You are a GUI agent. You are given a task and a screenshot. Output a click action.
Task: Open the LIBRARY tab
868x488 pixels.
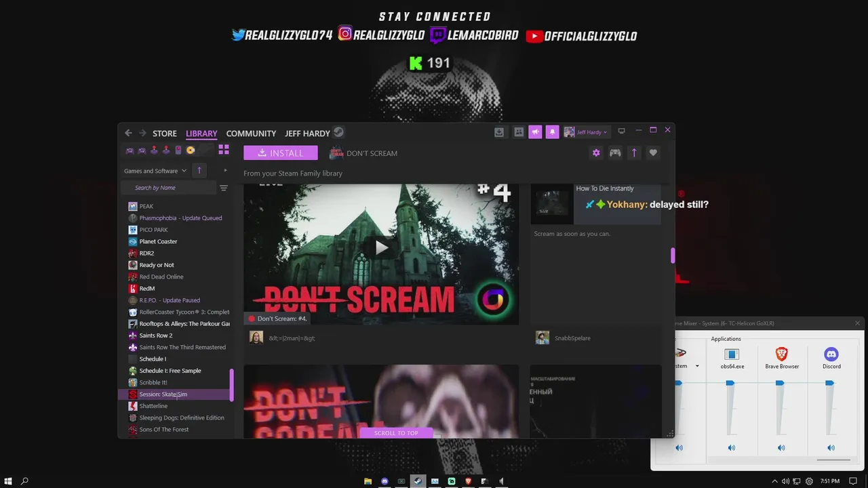coord(201,134)
